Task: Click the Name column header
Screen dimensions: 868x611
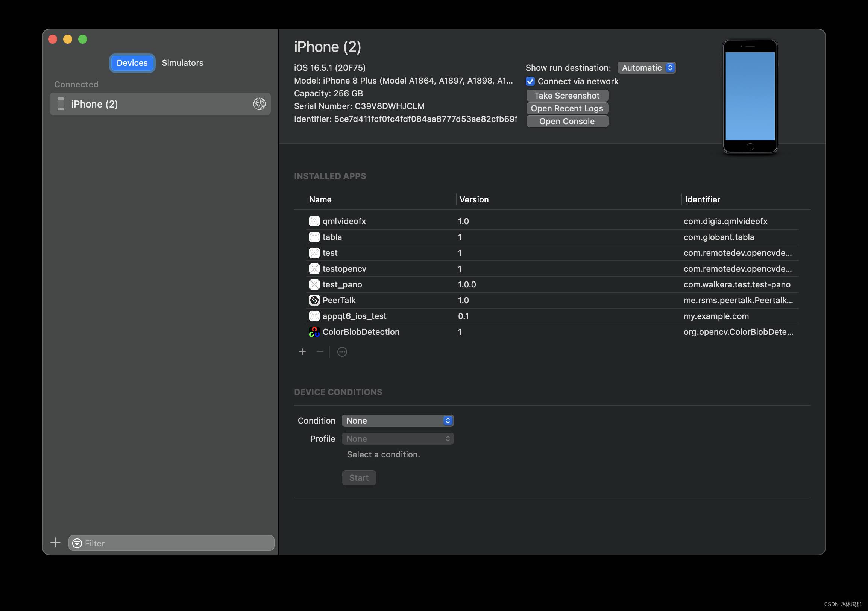Action: pos(320,199)
